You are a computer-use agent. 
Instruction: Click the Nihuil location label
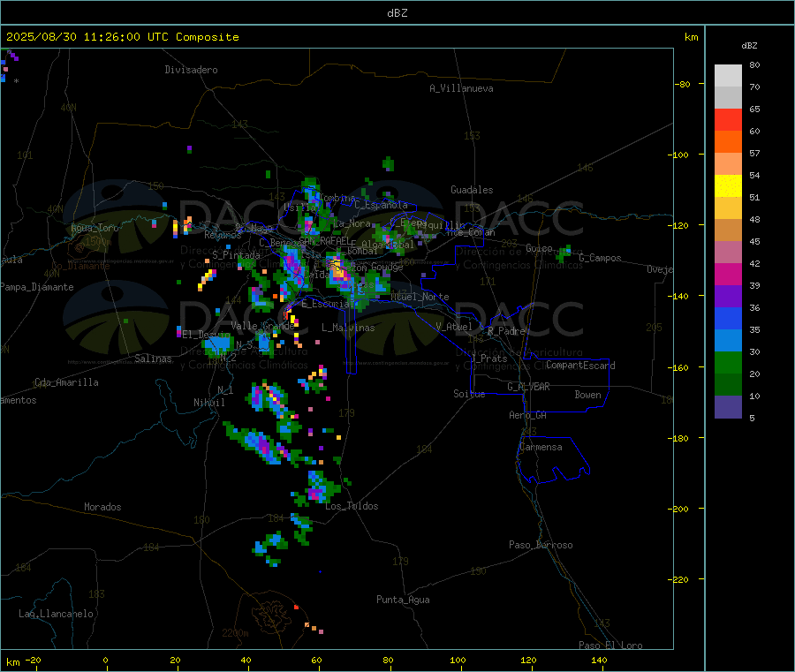click(209, 403)
